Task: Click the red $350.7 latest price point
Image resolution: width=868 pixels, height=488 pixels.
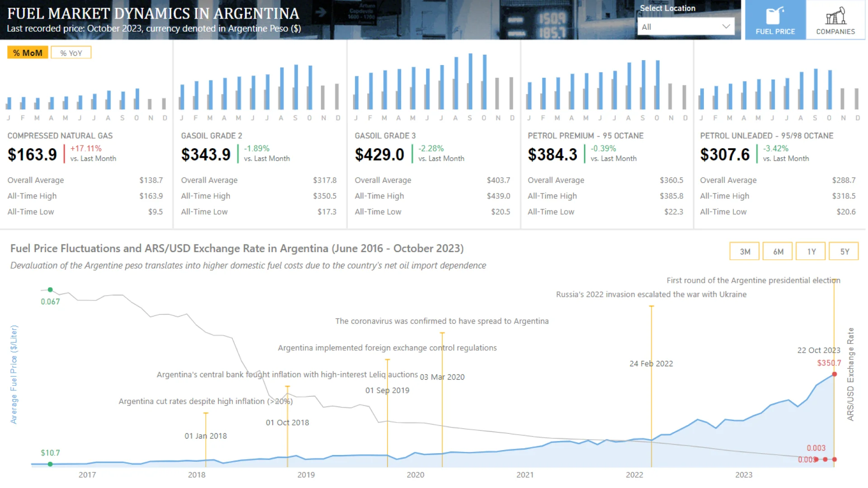Action: [x=835, y=374]
